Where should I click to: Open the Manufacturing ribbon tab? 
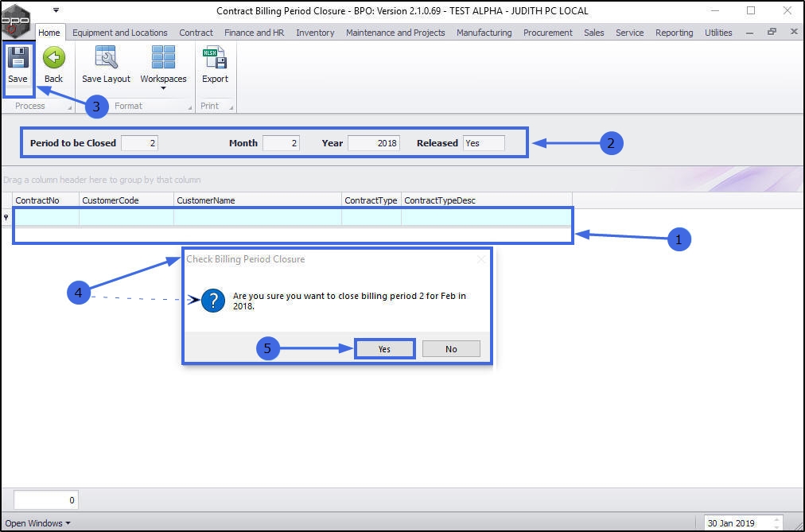(x=484, y=33)
